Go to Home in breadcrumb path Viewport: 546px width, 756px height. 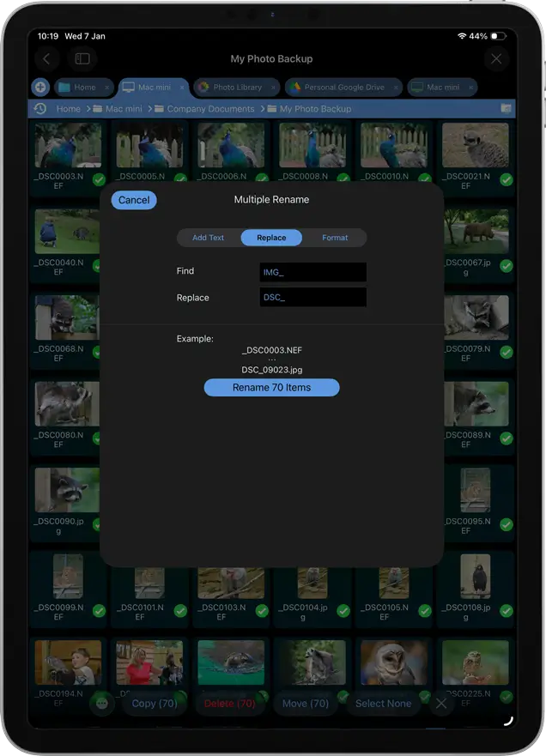[x=69, y=109]
